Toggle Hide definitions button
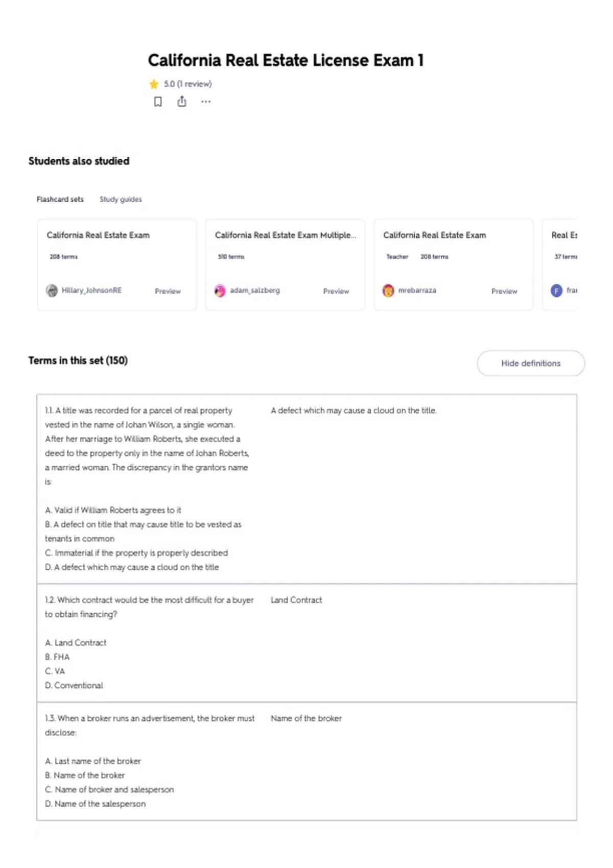The height and width of the screenshot is (868, 613). [531, 363]
